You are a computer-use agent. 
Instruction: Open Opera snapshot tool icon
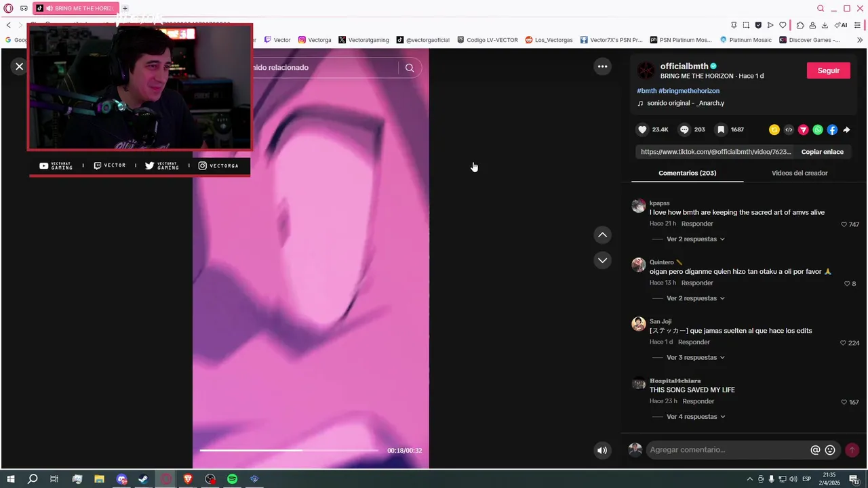pyautogui.click(x=746, y=25)
